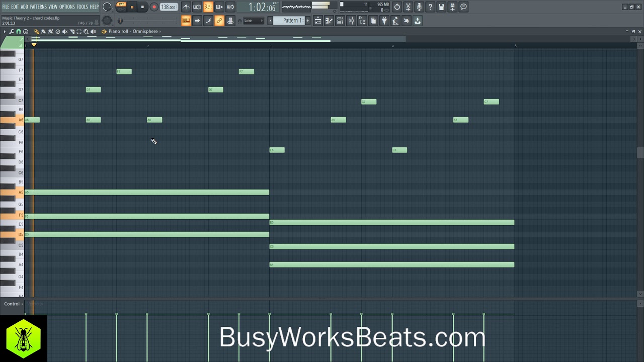Click the undo history circular arrow icon
Screen dimensions: 644x362
point(397,7)
